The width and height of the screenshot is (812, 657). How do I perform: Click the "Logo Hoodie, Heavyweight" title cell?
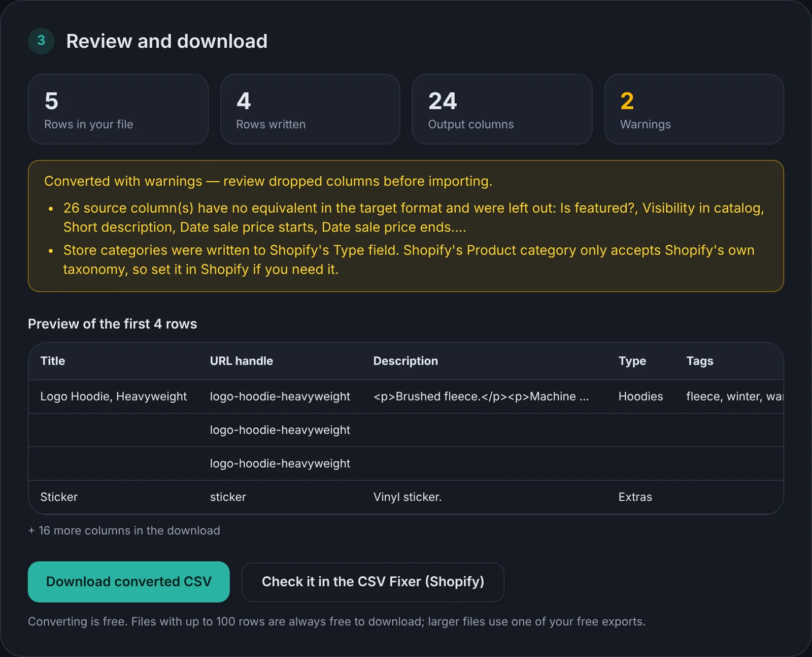[x=114, y=397]
